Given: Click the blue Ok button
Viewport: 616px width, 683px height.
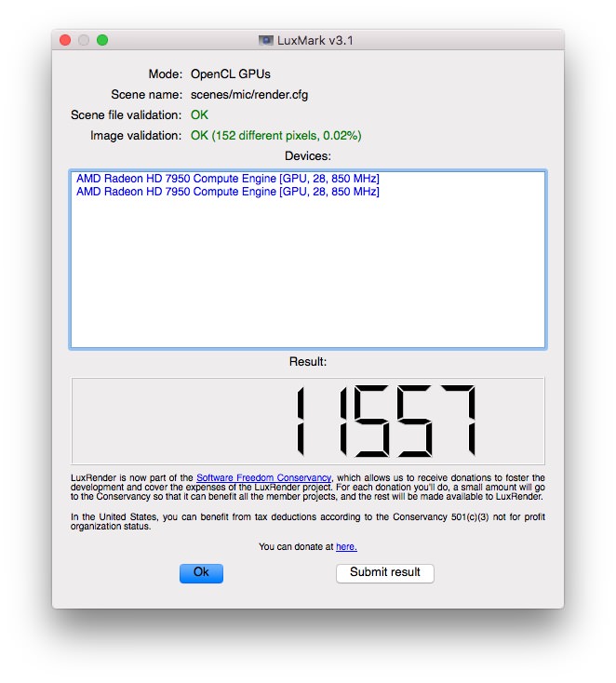Looking at the screenshot, I should pyautogui.click(x=201, y=573).
